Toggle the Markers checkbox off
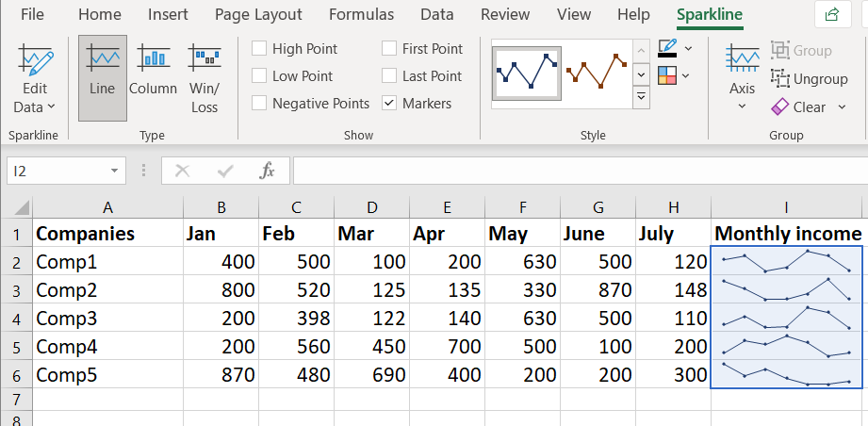Viewport: 868px width, 426px height. coord(389,104)
